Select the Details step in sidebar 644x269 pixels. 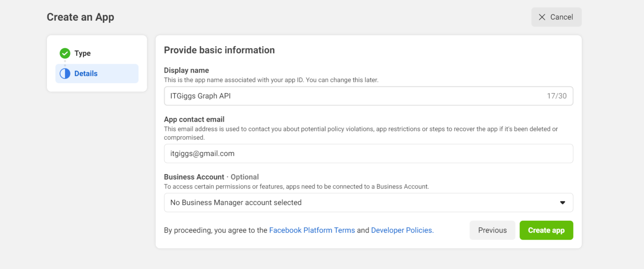[x=97, y=73]
